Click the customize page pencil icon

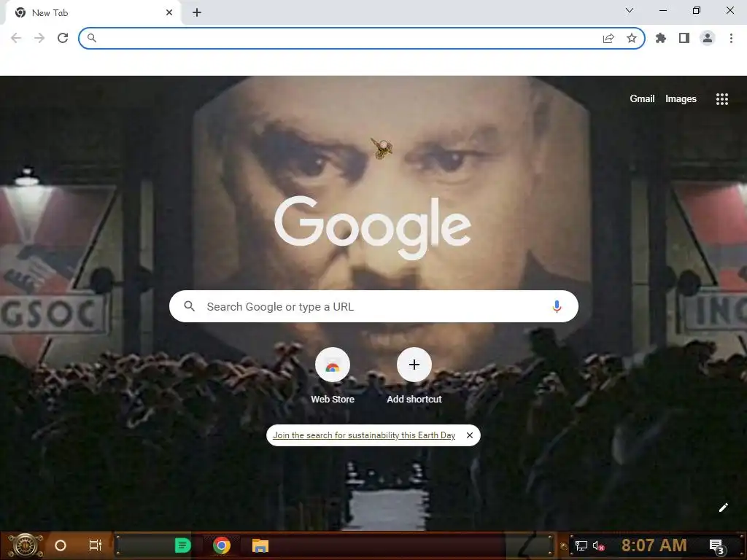(723, 507)
